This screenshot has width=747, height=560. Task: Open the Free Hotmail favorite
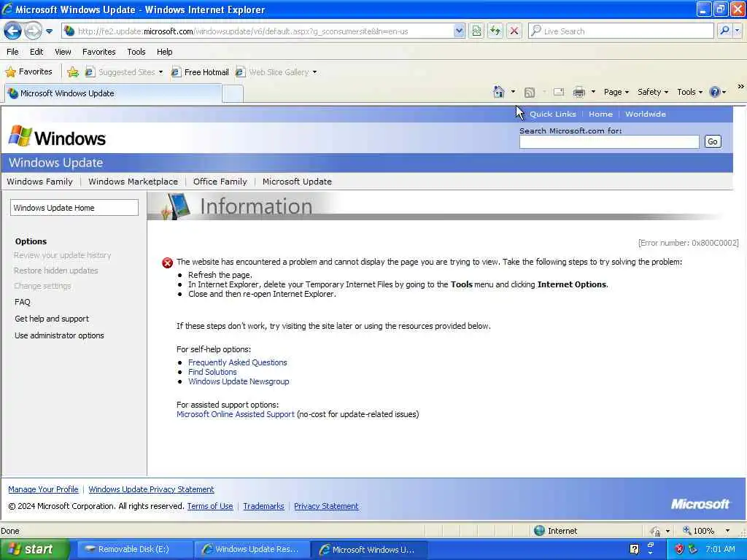click(200, 72)
